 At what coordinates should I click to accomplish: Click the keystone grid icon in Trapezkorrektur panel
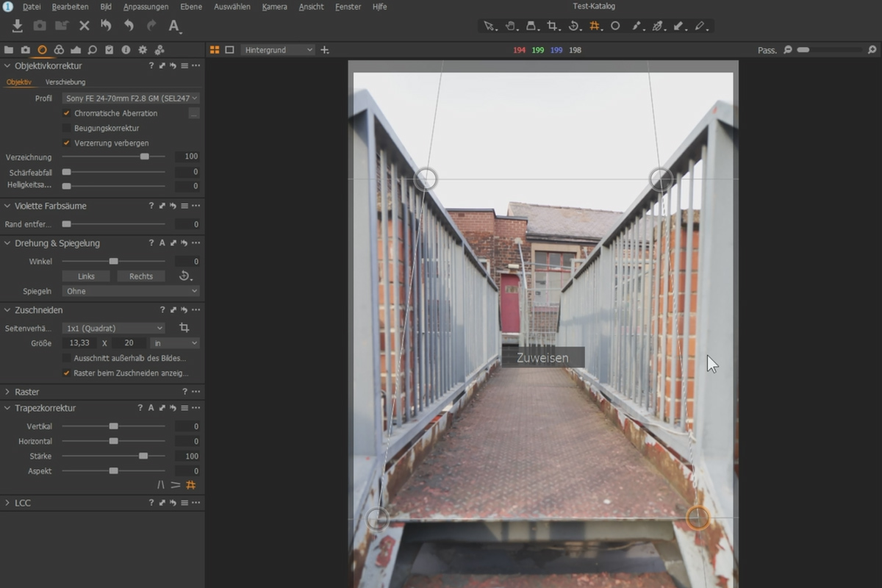pos(191,485)
